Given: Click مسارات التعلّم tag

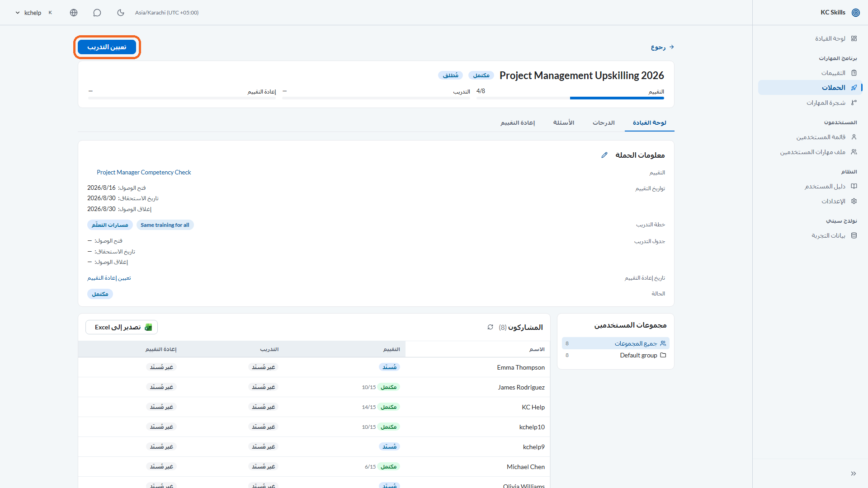Looking at the screenshot, I should click(x=110, y=225).
